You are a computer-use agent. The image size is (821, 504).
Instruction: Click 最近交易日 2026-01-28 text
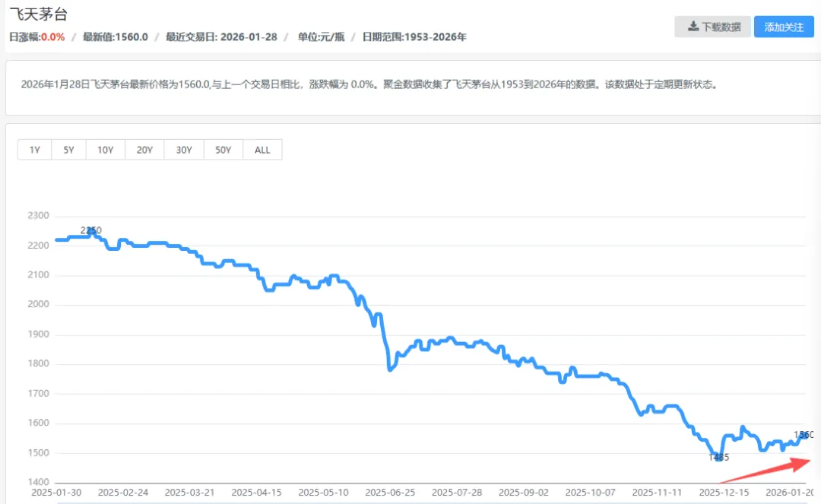pos(221,37)
